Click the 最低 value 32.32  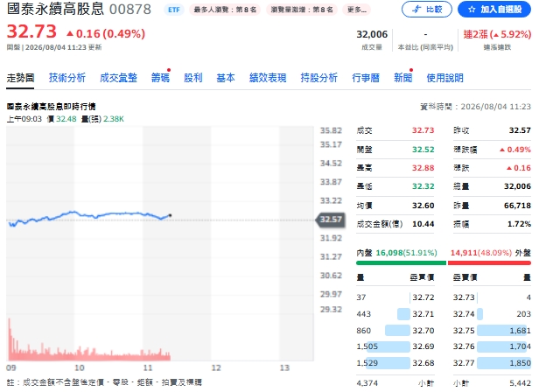click(x=423, y=186)
